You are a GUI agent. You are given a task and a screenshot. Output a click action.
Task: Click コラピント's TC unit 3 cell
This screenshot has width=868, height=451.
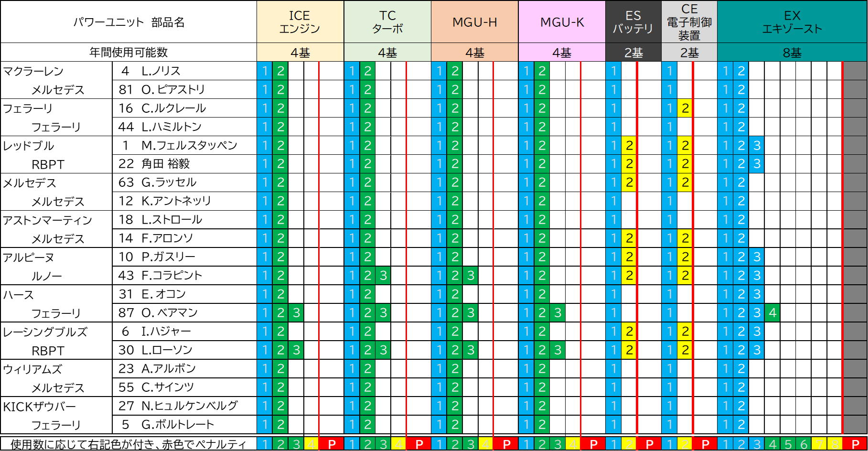[383, 276]
